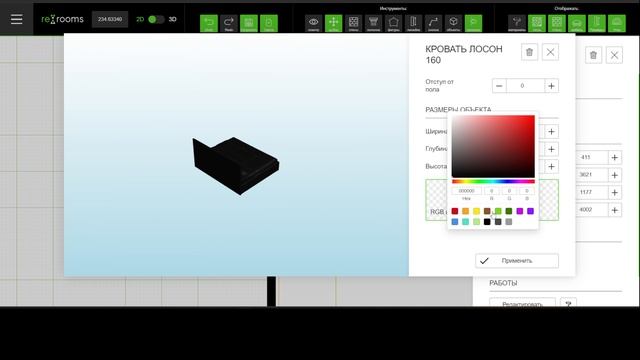Click plus next to value 1177 in side panel

pos(614,193)
